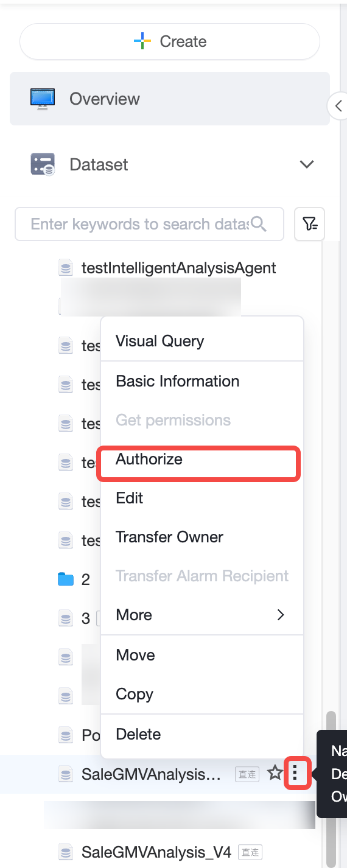Image resolution: width=347 pixels, height=868 pixels.
Task: Click the Dataset database icon
Action: pyautogui.click(x=43, y=164)
